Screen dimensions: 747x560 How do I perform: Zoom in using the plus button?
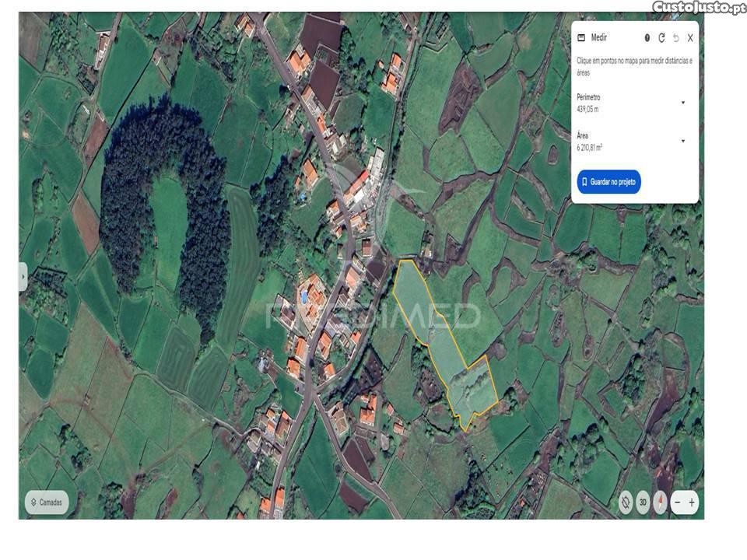692,502
